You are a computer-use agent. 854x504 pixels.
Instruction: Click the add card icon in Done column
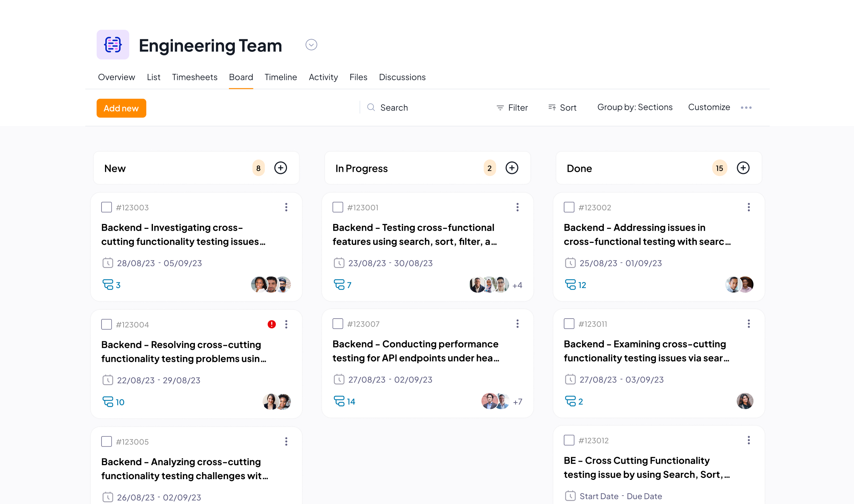[x=742, y=168]
